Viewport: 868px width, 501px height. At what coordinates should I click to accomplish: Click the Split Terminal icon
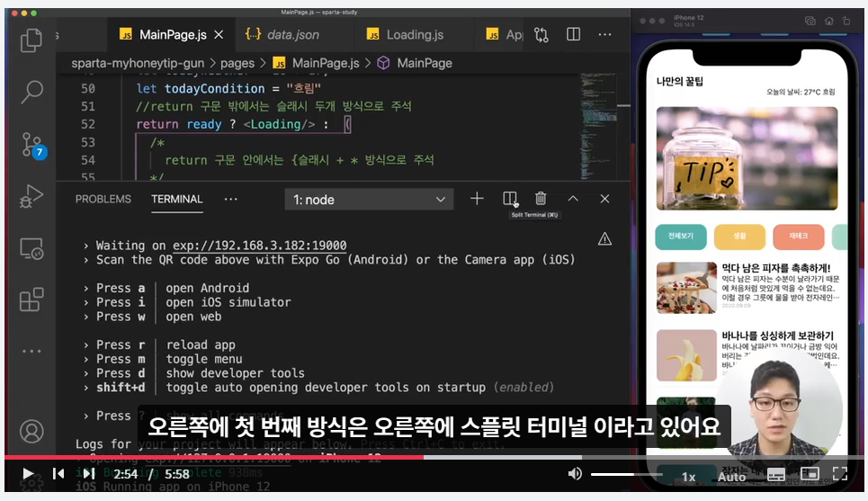pyautogui.click(x=510, y=198)
